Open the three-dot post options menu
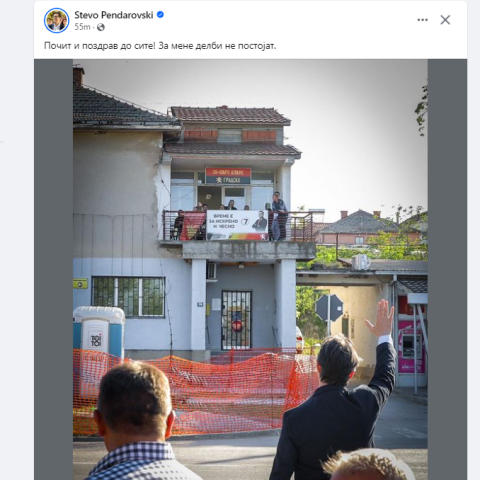The image size is (480, 480). point(422,20)
